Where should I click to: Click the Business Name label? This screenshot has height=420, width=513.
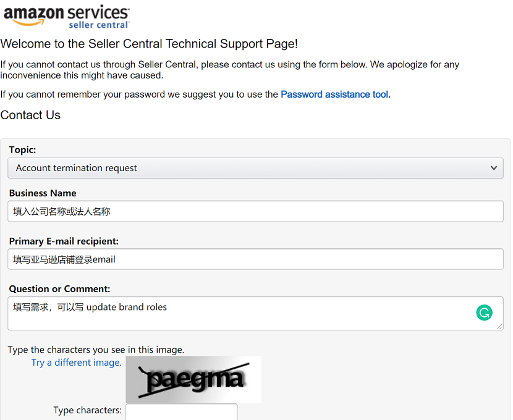pos(43,193)
